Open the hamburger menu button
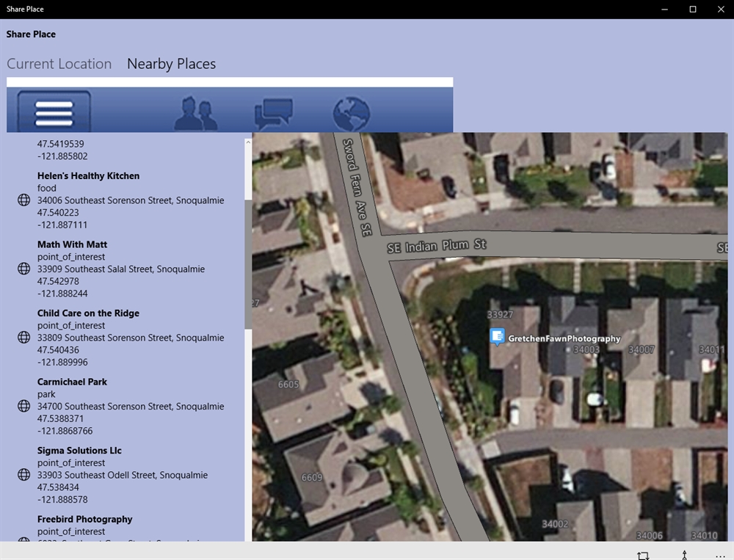Screen dimensions: 734x560 tap(54, 112)
